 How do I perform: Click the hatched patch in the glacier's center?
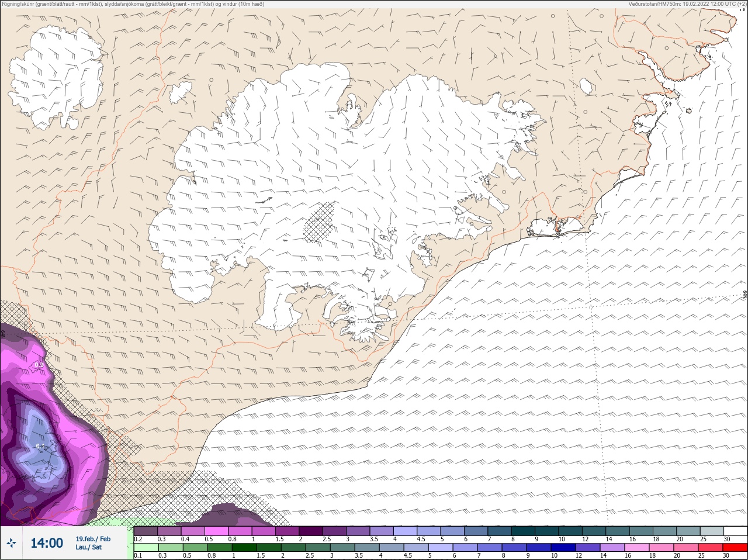319,222
